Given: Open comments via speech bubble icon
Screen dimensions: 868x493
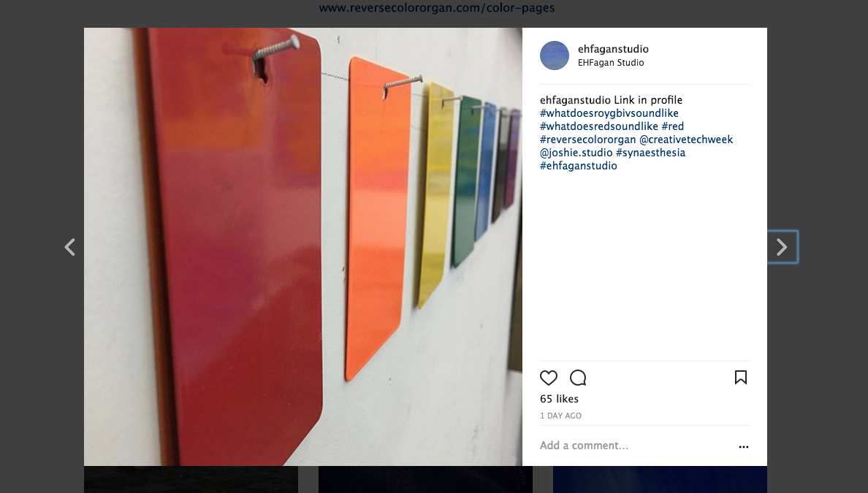Looking at the screenshot, I should click(578, 378).
